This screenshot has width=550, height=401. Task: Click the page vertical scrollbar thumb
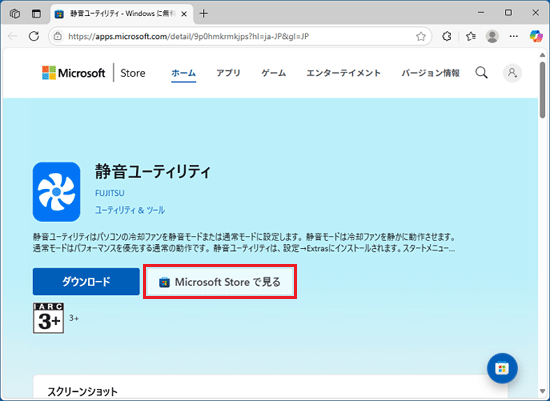542,90
